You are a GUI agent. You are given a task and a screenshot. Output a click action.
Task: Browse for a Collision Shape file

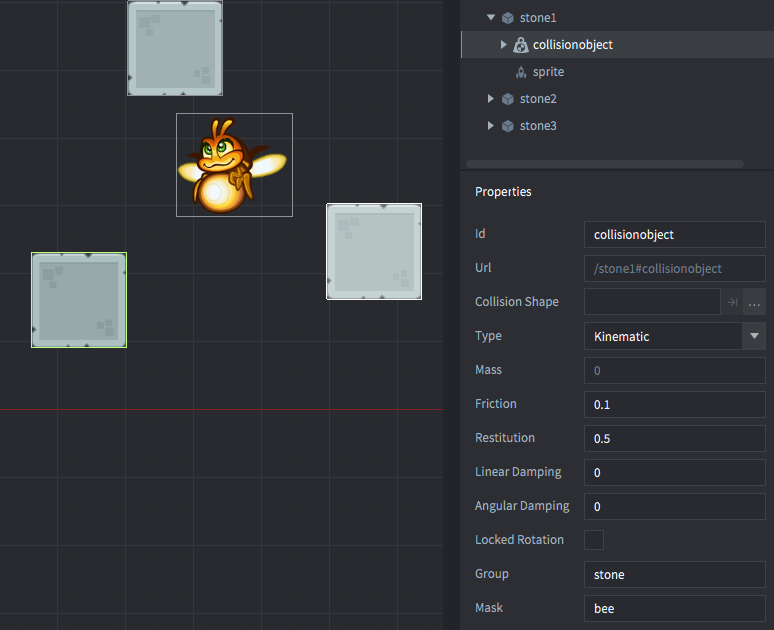754,302
